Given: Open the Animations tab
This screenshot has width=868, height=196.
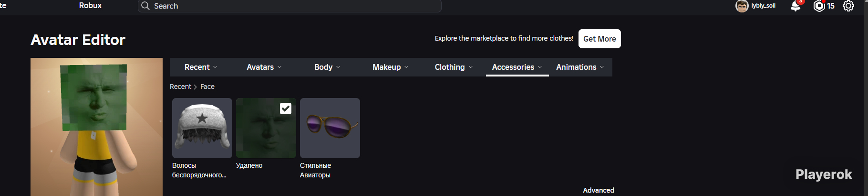Looking at the screenshot, I should tap(580, 67).
